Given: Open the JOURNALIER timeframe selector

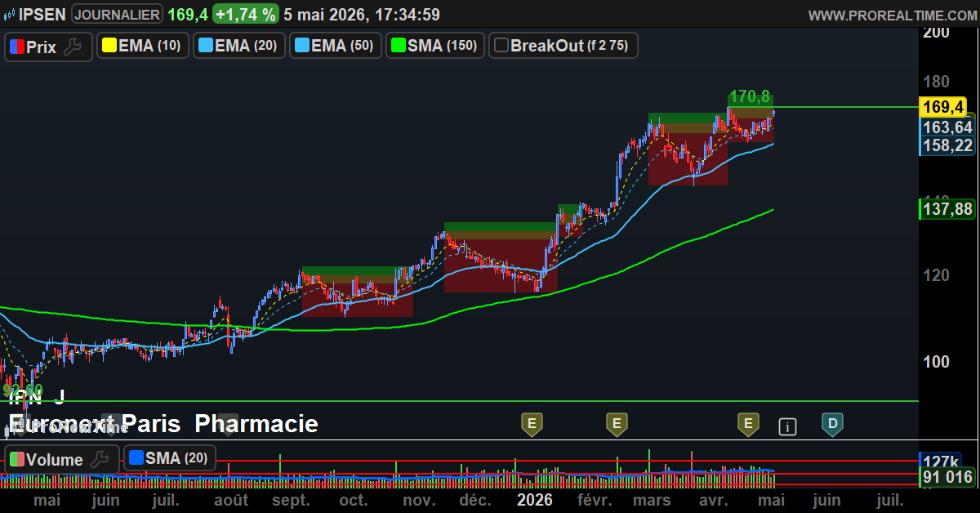Looking at the screenshot, I should click(x=117, y=14).
